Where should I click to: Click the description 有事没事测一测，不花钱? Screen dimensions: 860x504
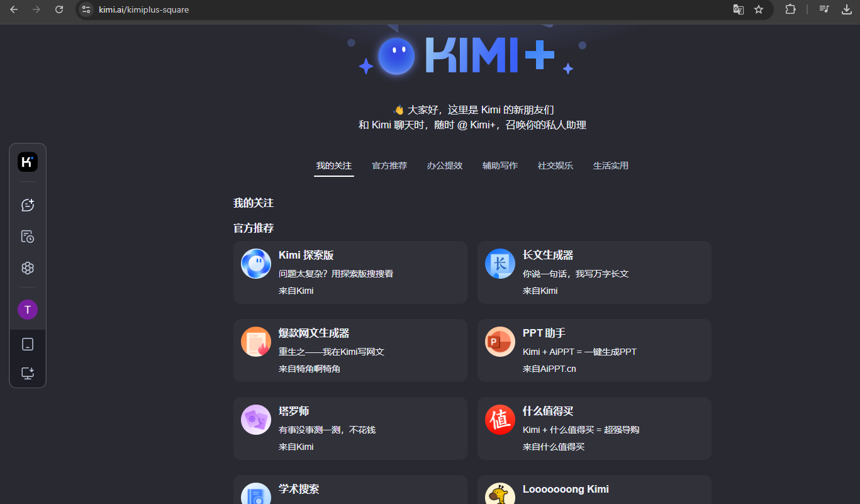pyautogui.click(x=327, y=430)
